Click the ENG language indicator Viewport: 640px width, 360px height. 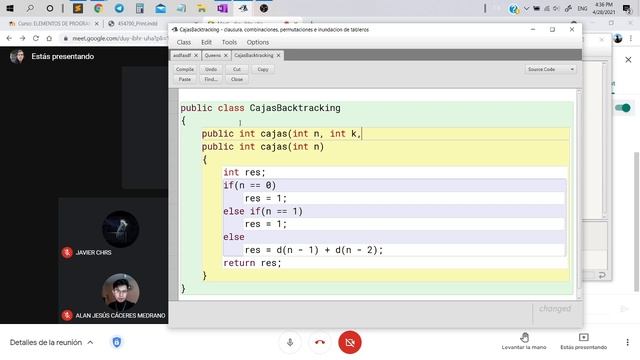tap(582, 8)
